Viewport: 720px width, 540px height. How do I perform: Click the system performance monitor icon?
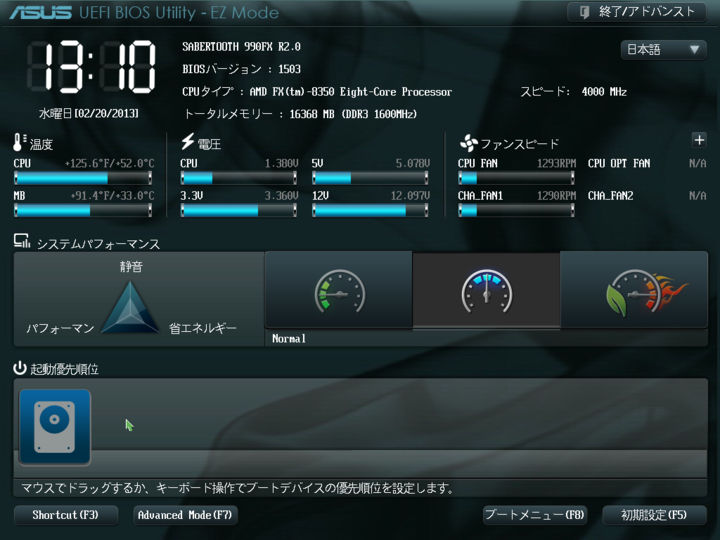click(x=22, y=241)
